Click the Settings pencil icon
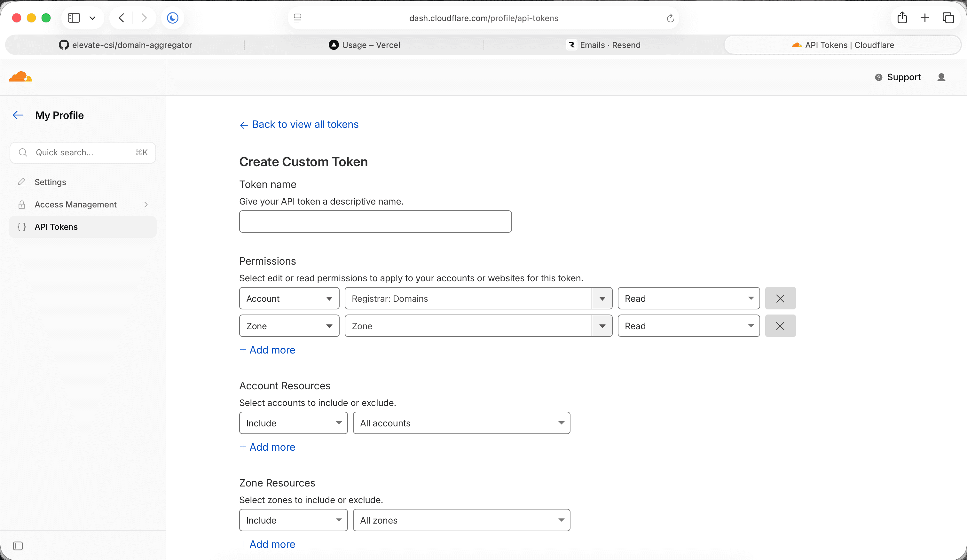967x560 pixels. coord(22,182)
